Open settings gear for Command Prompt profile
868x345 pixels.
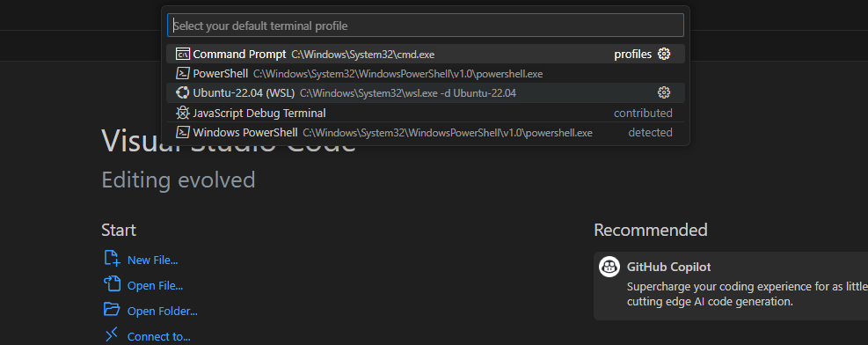664,55
